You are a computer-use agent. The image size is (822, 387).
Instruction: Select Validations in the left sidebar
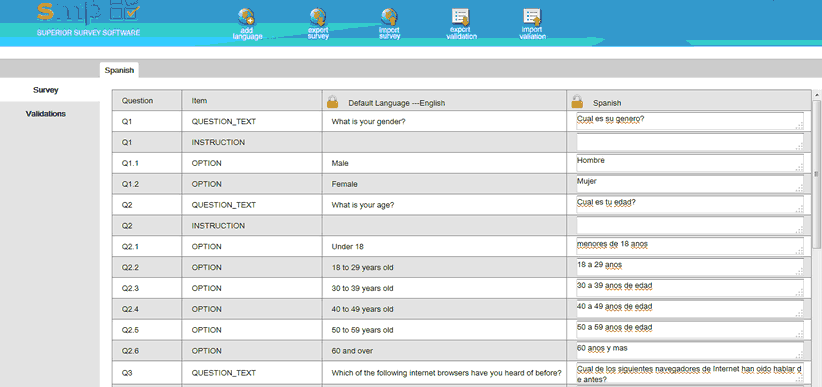pos(46,114)
